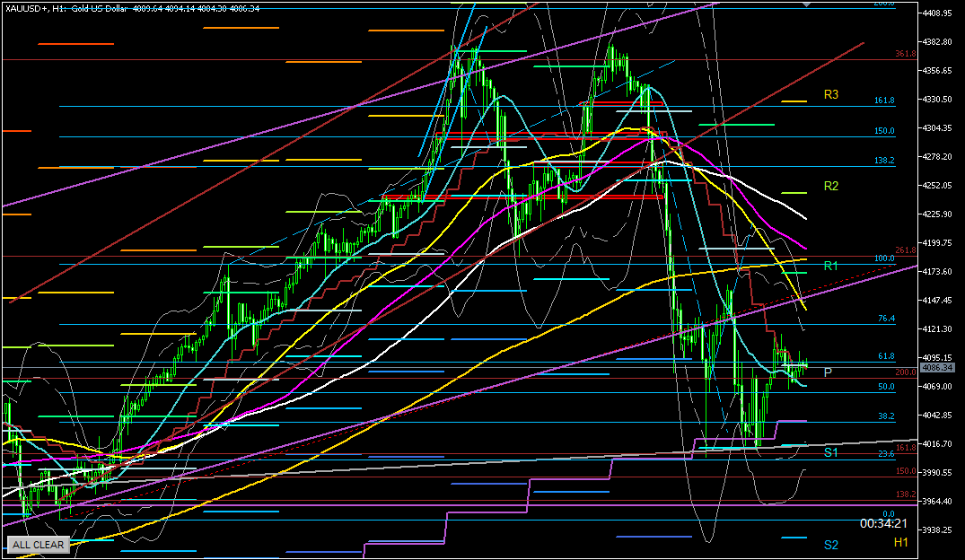965x560 pixels.
Task: Click the blue 50.0 Fibonacci retracement label
Action: point(885,387)
